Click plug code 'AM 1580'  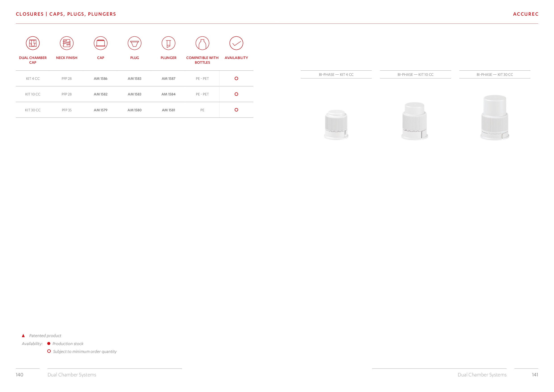(135, 110)
